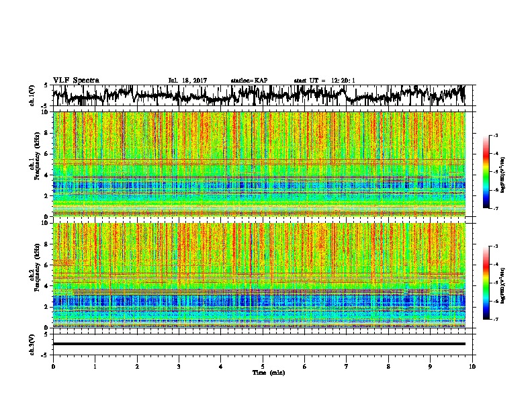
Task: Click the "-3" label on the ch.1 color scale
Action: pos(495,136)
